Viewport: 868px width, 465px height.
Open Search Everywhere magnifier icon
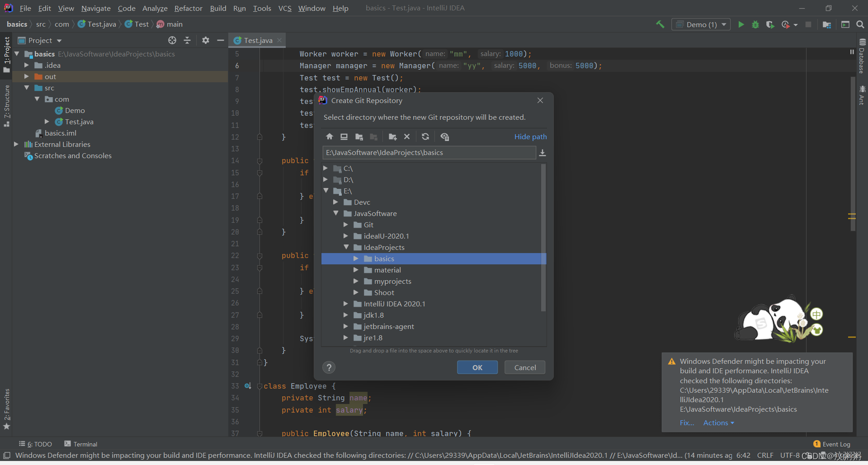click(x=860, y=24)
